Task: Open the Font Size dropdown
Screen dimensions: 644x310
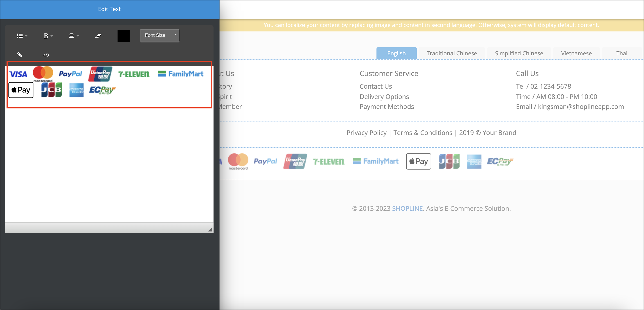Action: 160,35
